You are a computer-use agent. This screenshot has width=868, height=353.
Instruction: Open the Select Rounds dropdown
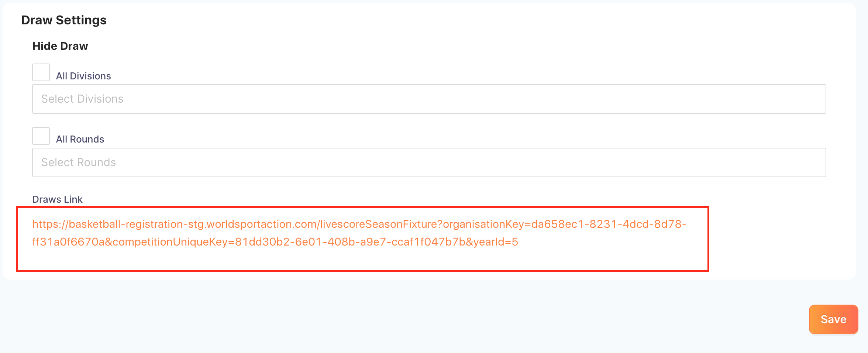pos(429,162)
